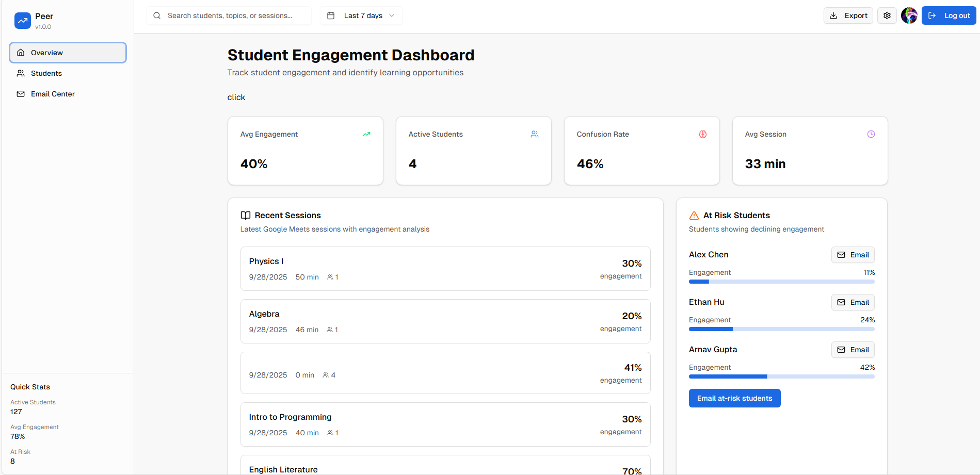Click the Confusion Rate 46% value

click(590, 164)
